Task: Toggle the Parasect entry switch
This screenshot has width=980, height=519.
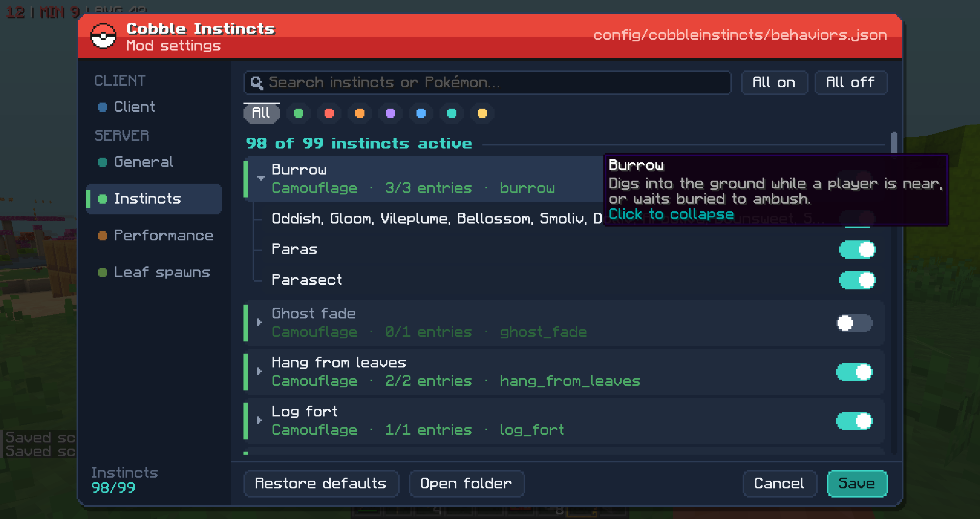Action: pyautogui.click(x=857, y=280)
